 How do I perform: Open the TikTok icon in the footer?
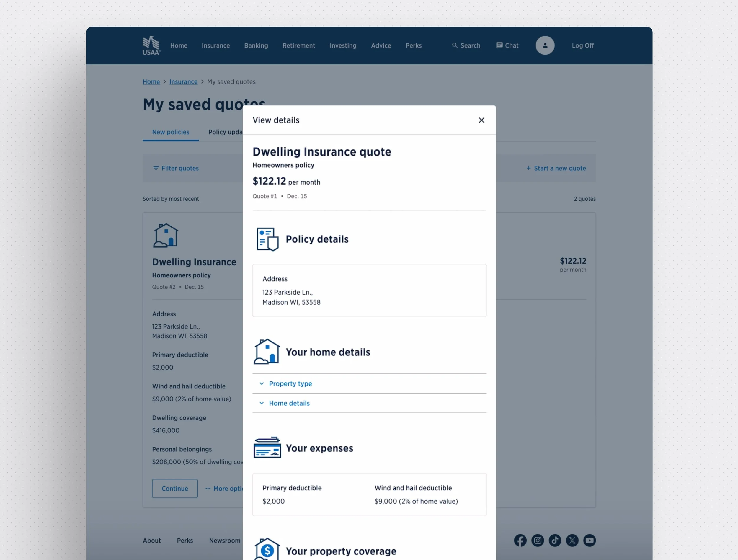tap(555, 541)
